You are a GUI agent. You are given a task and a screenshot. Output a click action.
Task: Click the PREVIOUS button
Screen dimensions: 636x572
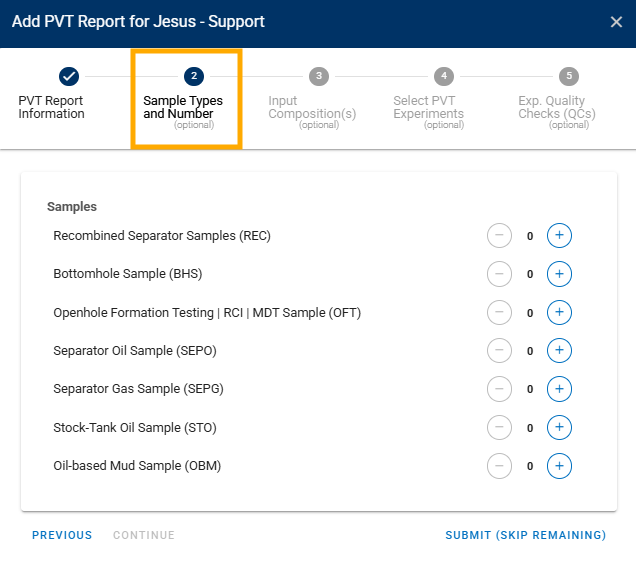click(62, 535)
